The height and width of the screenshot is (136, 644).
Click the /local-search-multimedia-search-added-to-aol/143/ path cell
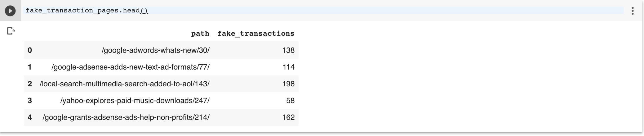coord(125,84)
